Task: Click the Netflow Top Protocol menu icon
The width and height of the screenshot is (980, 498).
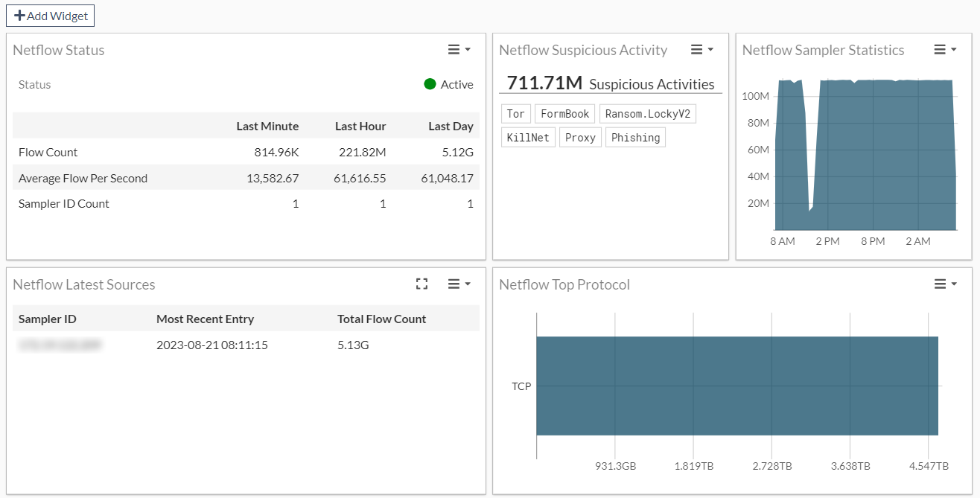Action: point(940,284)
